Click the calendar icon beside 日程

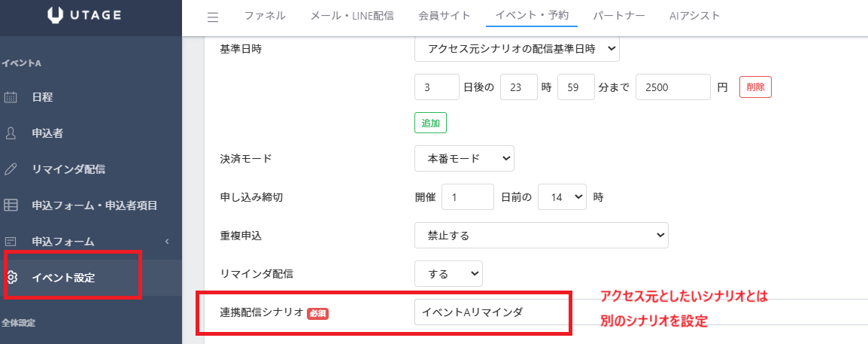(11, 97)
